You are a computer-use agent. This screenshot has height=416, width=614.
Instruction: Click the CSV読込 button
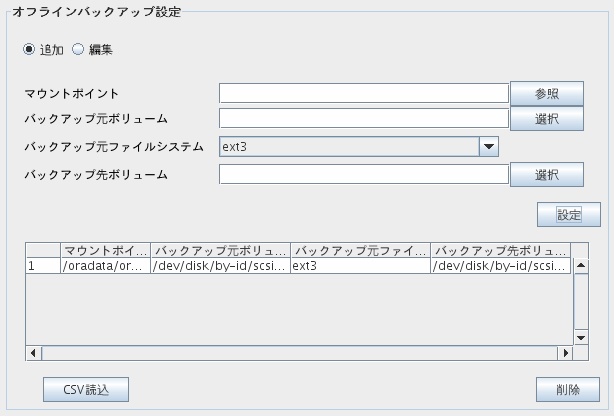tap(86, 390)
